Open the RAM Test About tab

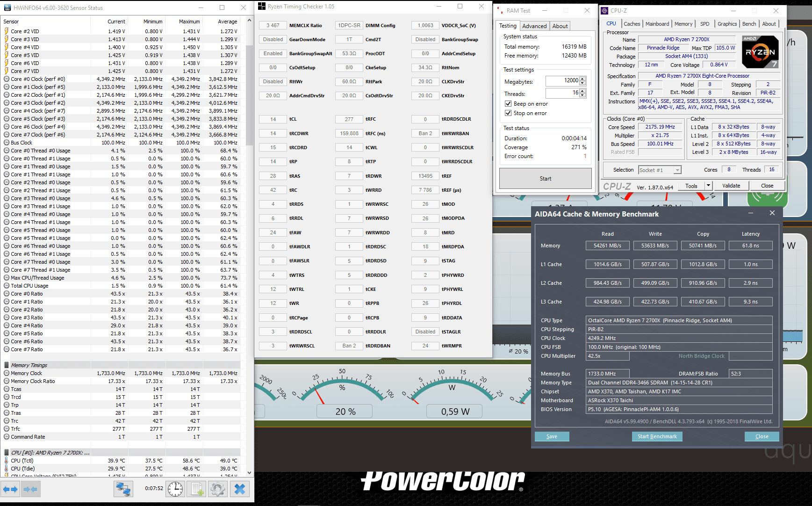click(x=560, y=26)
